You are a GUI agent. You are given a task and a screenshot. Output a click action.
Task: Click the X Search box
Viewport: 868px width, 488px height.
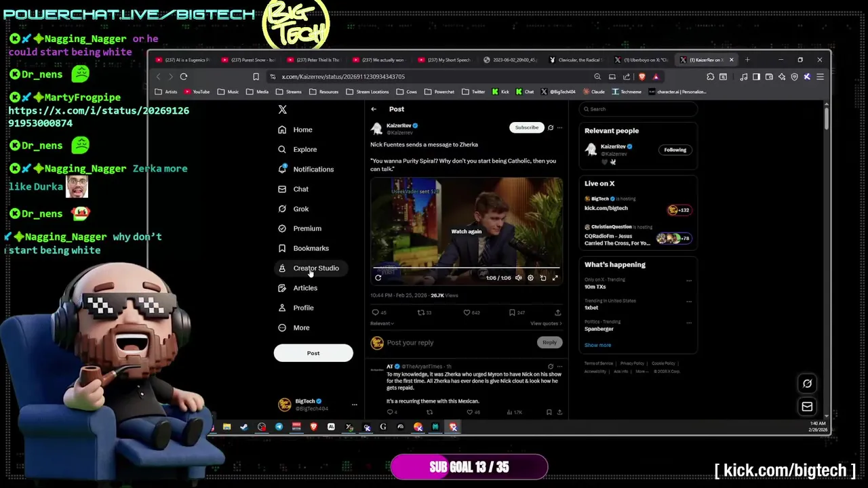click(639, 109)
